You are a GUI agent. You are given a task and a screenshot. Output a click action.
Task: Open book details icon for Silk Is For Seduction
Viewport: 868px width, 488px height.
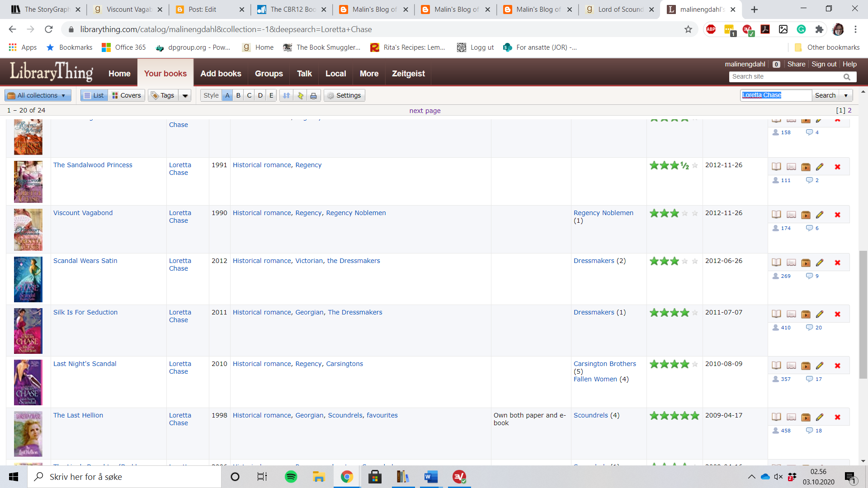pyautogui.click(x=776, y=314)
